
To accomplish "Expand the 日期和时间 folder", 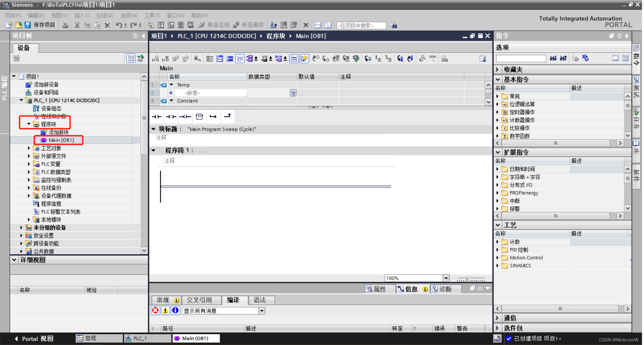I will tap(497, 169).
